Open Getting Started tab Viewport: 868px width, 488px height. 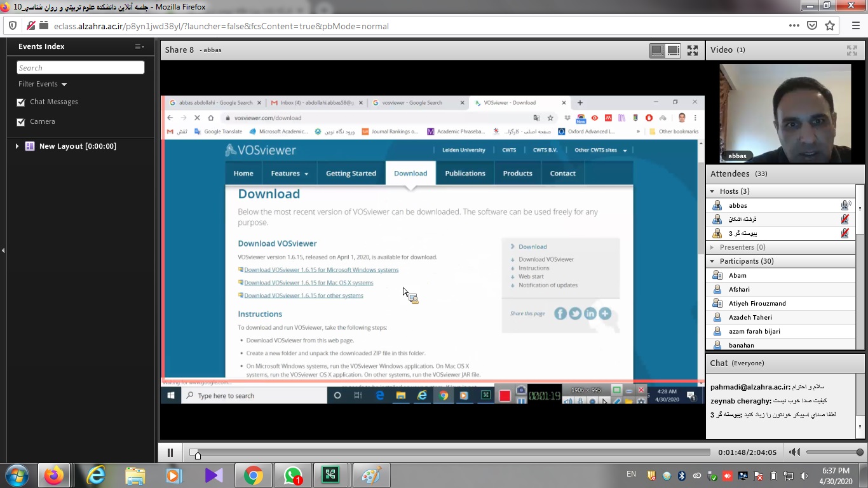pos(351,173)
